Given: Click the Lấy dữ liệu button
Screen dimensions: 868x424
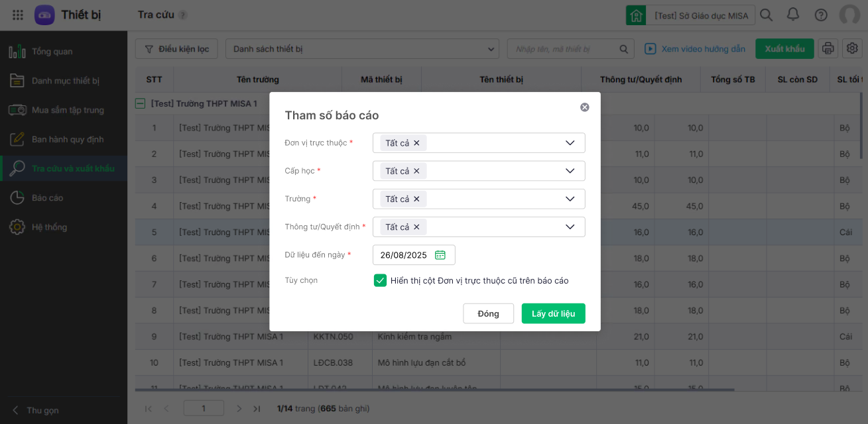Looking at the screenshot, I should (553, 313).
